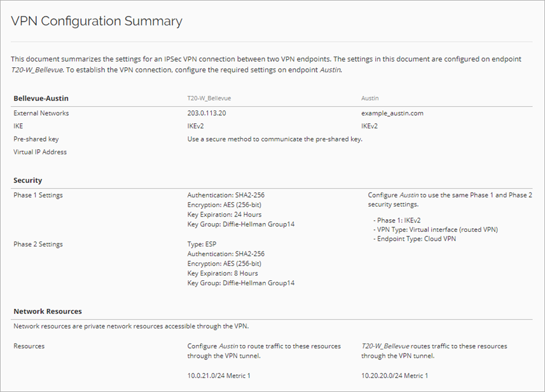Select the IKEv2 value under T20-W_Bellevue

click(195, 126)
